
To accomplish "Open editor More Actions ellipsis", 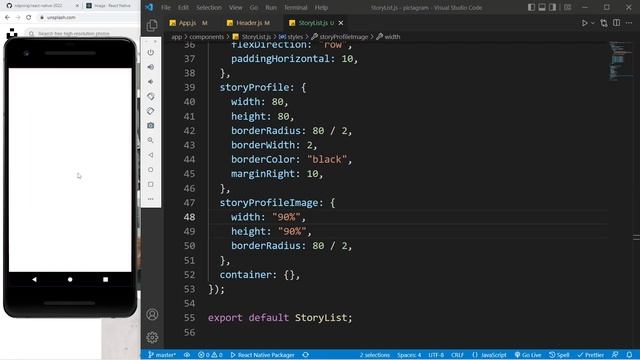I will pyautogui.click(x=629, y=23).
